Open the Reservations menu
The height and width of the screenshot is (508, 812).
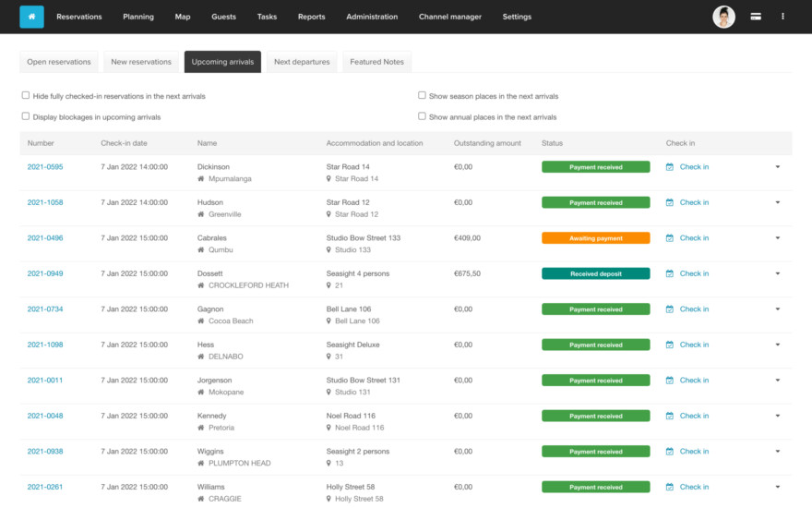tap(79, 17)
